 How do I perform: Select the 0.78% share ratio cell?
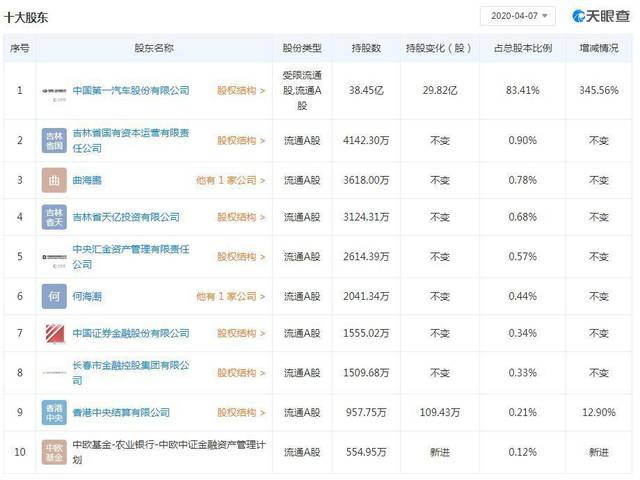523,180
